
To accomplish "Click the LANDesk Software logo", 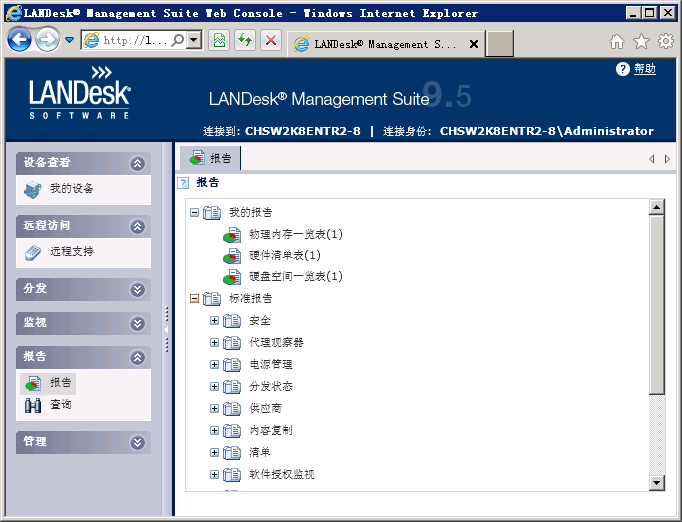I will [x=80, y=93].
